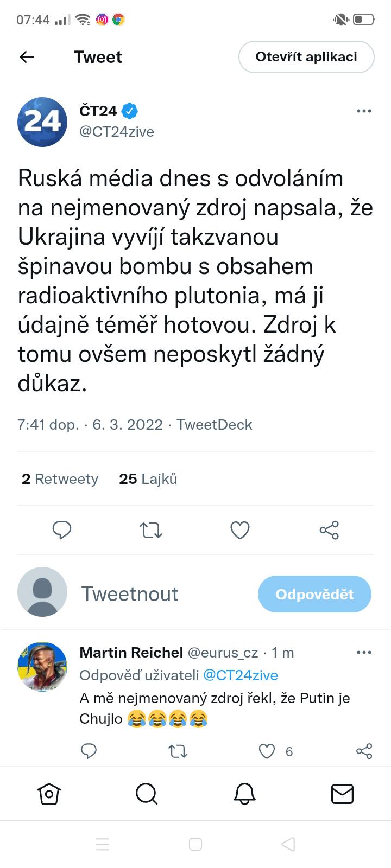Open the @CT24zive mention link
The image size is (391, 868).
coord(240,675)
